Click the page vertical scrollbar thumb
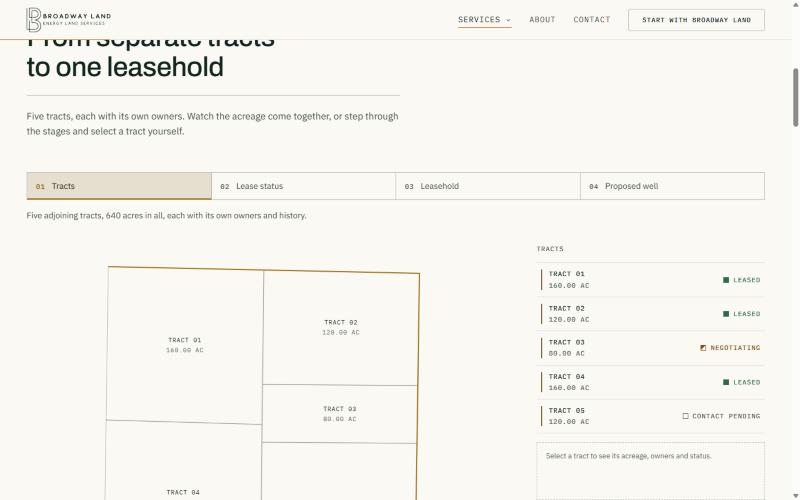The width and height of the screenshot is (800, 500). point(795,97)
